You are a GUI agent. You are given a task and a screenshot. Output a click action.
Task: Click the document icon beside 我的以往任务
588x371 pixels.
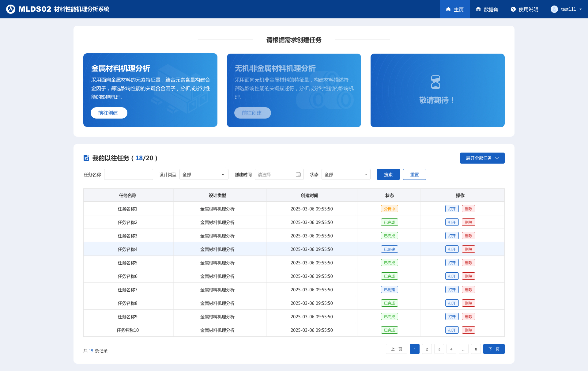click(86, 158)
